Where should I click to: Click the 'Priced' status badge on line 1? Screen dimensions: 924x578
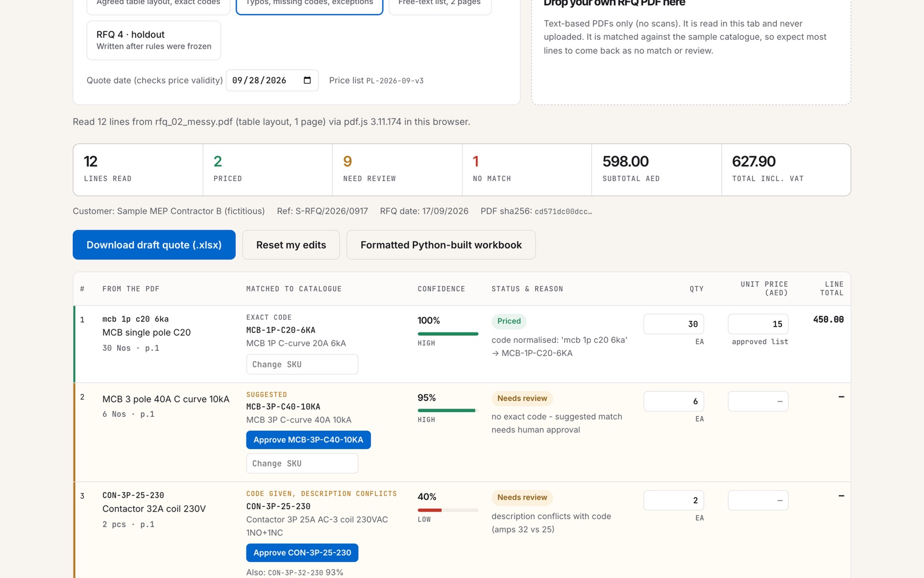[509, 321]
